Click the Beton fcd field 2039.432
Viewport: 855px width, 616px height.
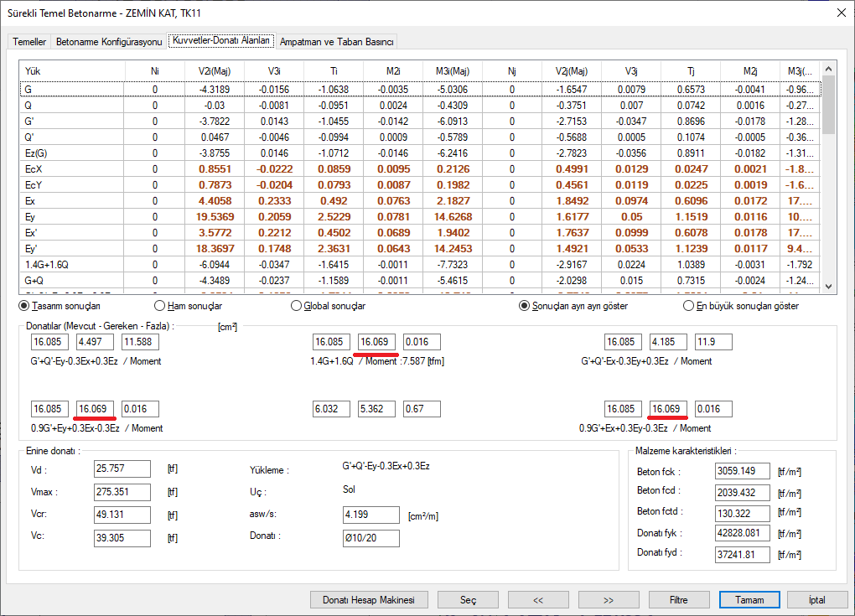point(742,493)
